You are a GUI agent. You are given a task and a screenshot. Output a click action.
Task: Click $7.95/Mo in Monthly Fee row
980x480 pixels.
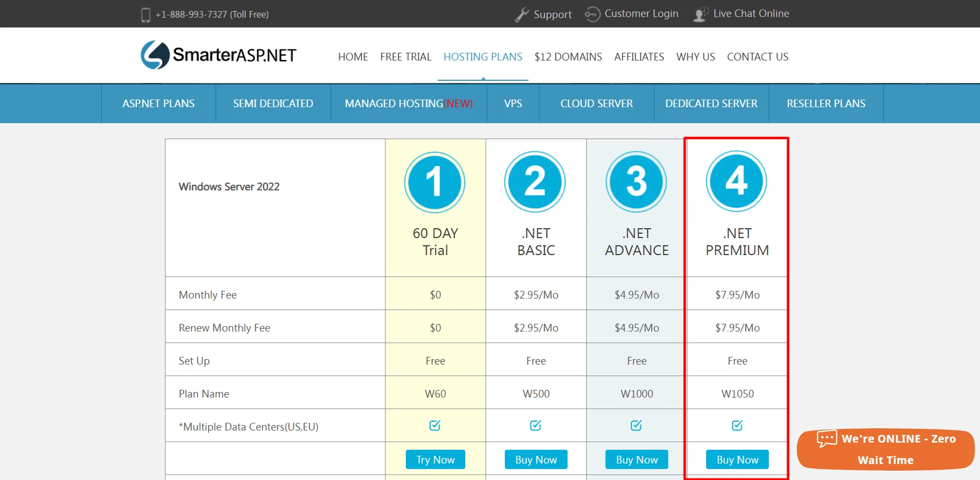point(737,295)
